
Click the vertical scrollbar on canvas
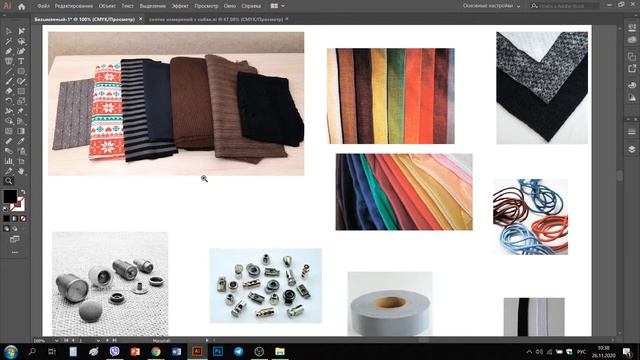[x=620, y=176]
